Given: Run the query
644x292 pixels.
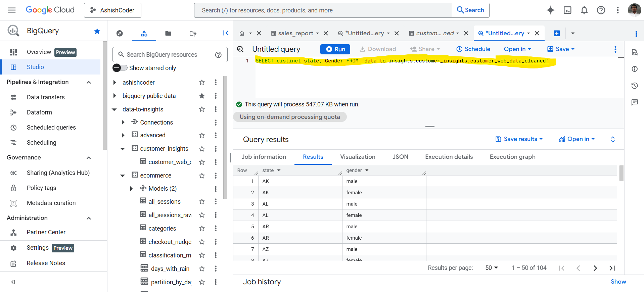Looking at the screenshot, I should coord(335,49).
